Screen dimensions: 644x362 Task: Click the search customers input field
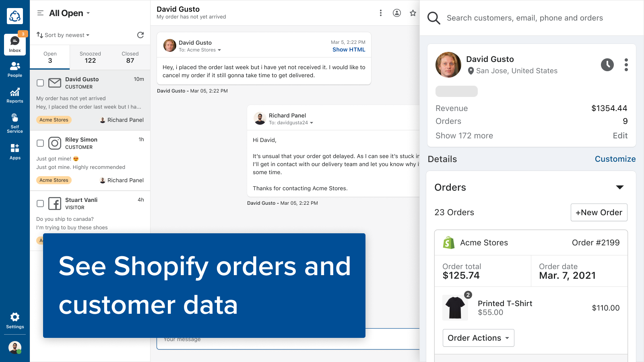(x=525, y=18)
